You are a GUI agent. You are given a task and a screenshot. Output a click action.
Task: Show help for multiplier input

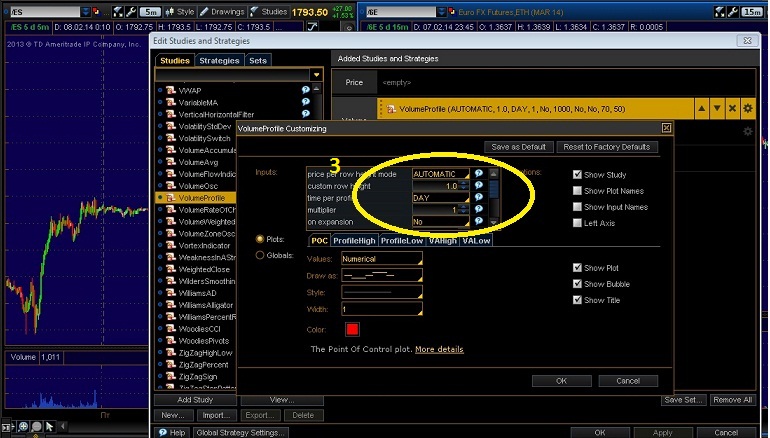(479, 209)
